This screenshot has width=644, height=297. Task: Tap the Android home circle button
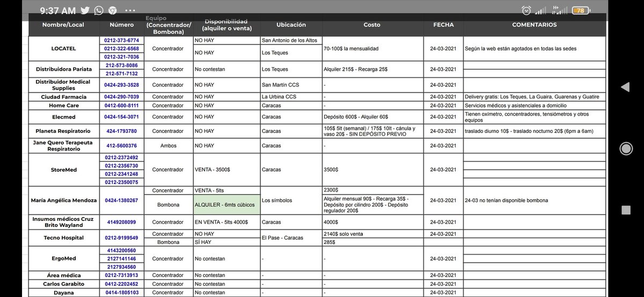[x=626, y=148]
